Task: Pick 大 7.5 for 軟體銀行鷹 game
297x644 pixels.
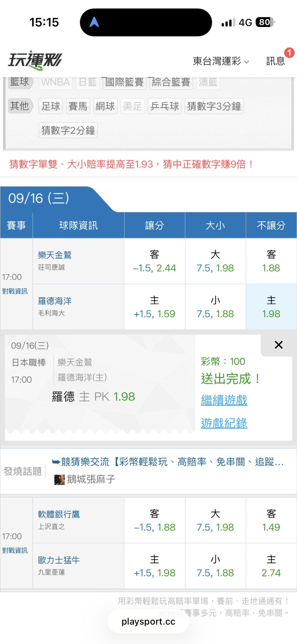Action: pyautogui.click(x=215, y=520)
